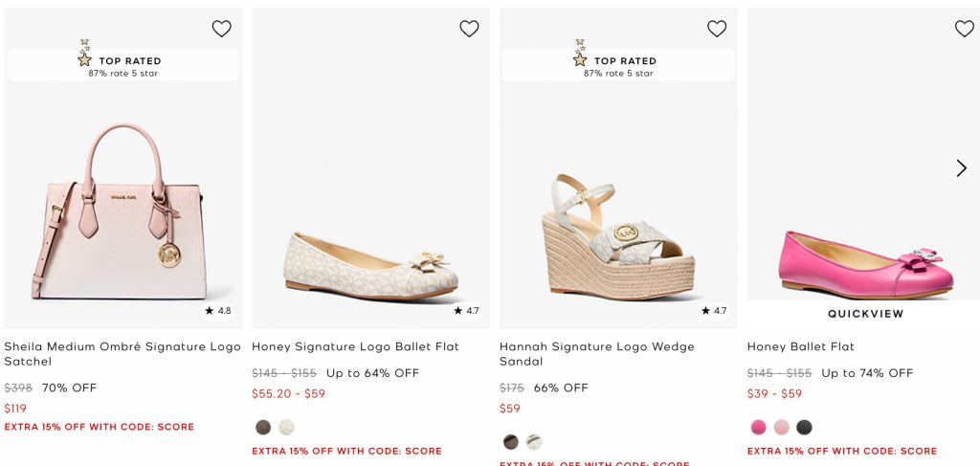Open Honey Signature Logo Ballet Flat product page
980x466 pixels.
(355, 346)
